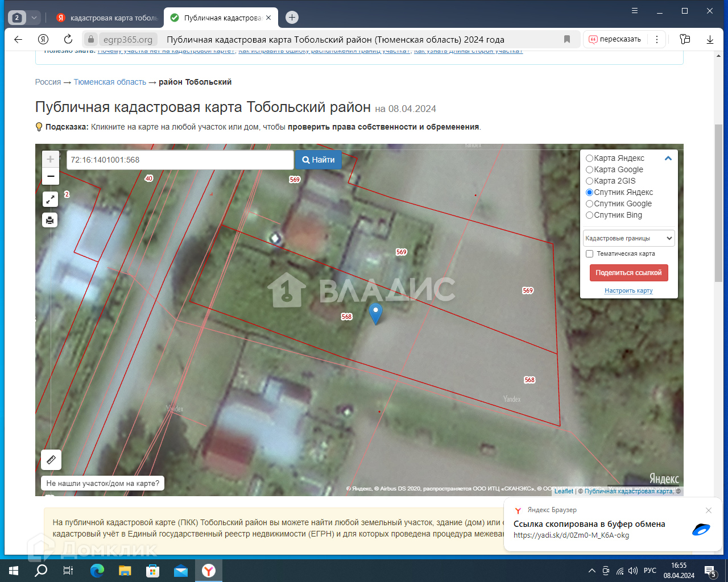Zoom in on the cadastral map

(x=51, y=159)
